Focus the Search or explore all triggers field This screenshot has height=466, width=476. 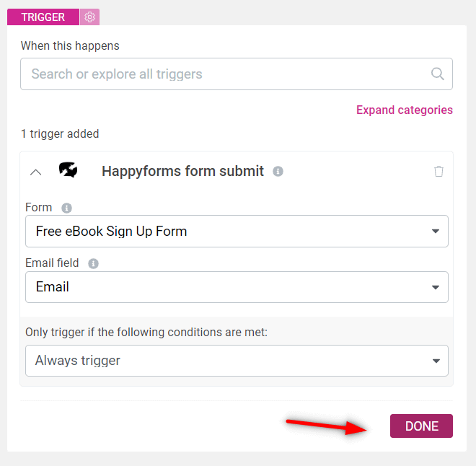coord(237,74)
